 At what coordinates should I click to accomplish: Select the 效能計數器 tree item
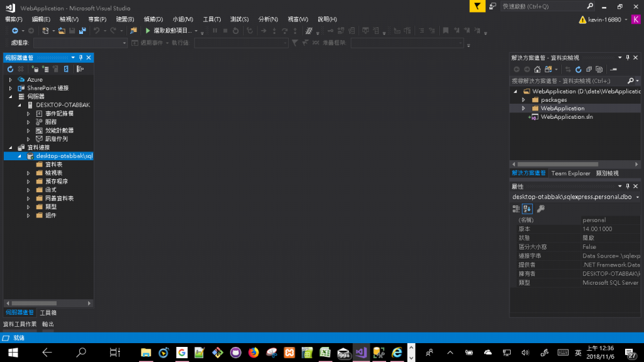click(60, 131)
